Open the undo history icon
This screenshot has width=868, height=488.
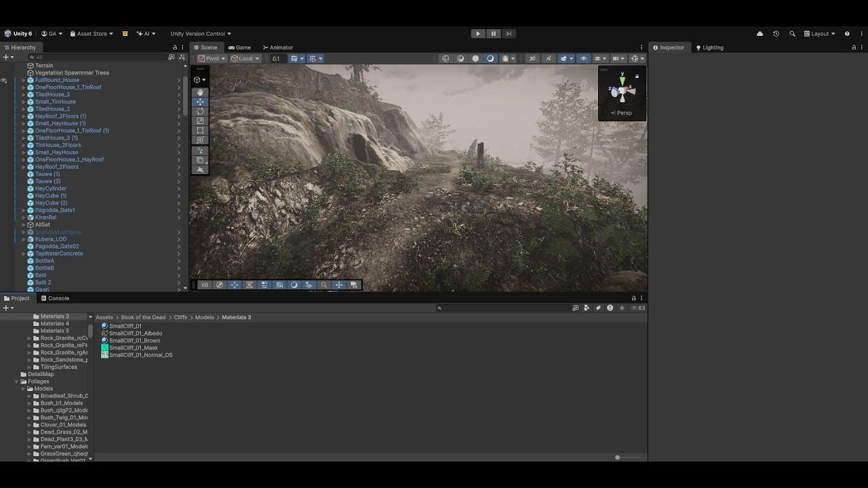[x=776, y=33]
